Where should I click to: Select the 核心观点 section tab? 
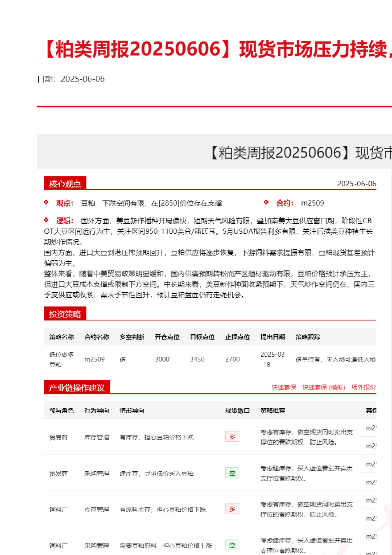[x=65, y=184]
